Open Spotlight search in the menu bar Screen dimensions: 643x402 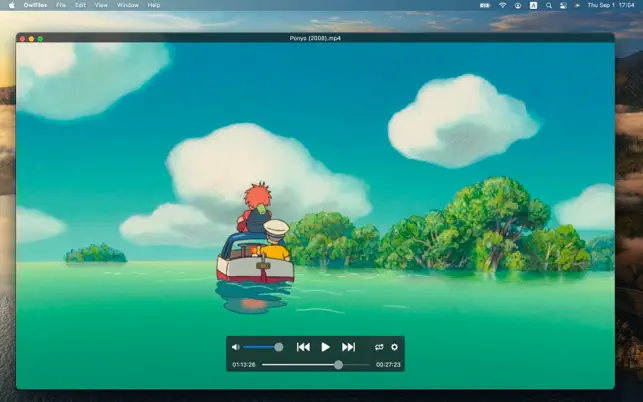click(x=549, y=5)
